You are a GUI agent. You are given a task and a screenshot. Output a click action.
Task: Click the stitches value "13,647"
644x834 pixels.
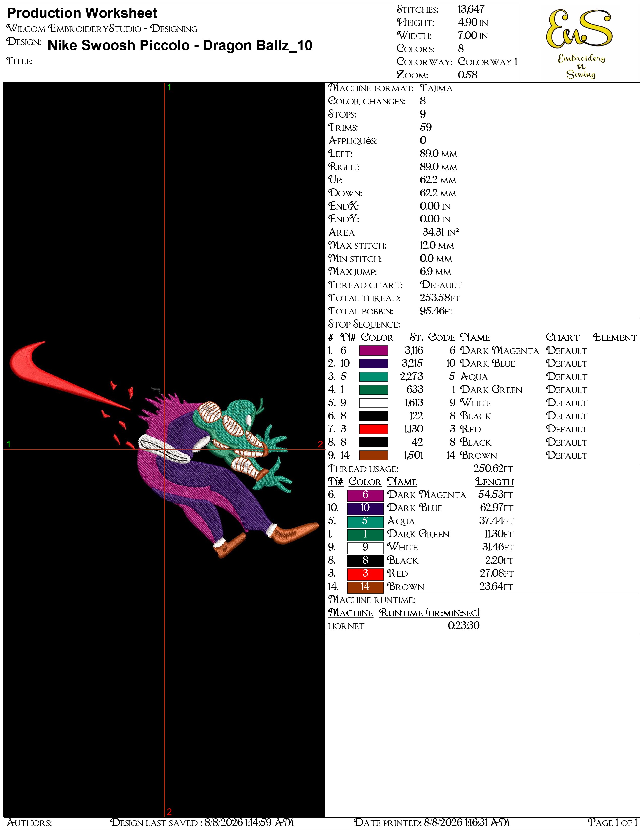471,9
